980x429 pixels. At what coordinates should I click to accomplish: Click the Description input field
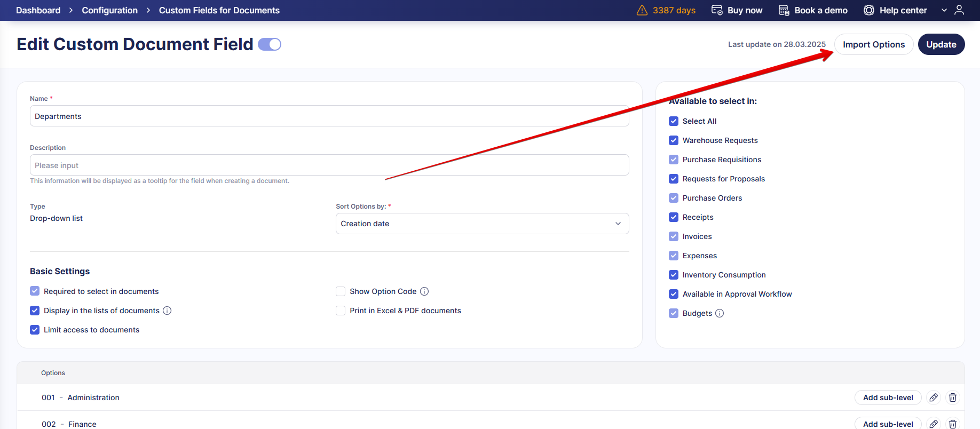pyautogui.click(x=329, y=165)
